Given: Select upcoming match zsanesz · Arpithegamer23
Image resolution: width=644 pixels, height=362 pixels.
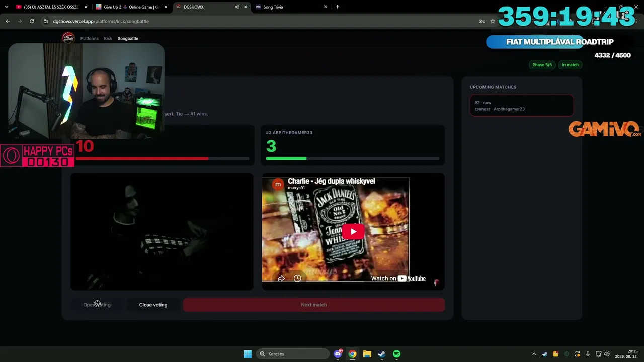Looking at the screenshot, I should click(x=522, y=106).
